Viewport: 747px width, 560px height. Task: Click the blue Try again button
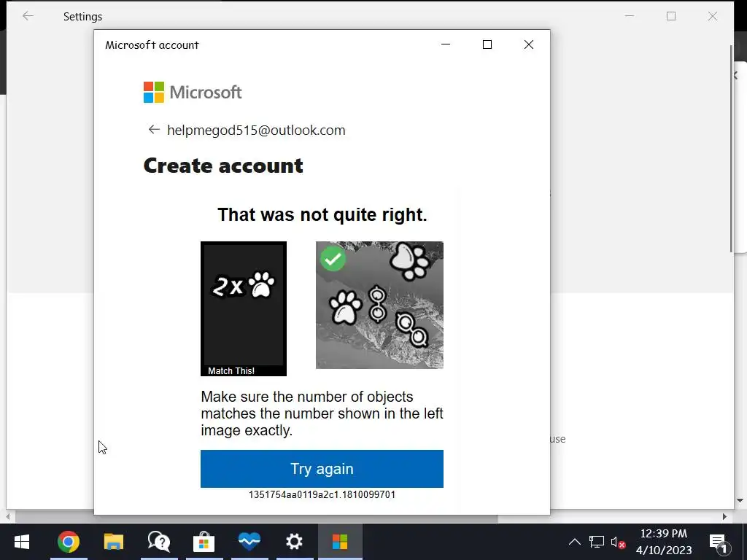point(322,469)
